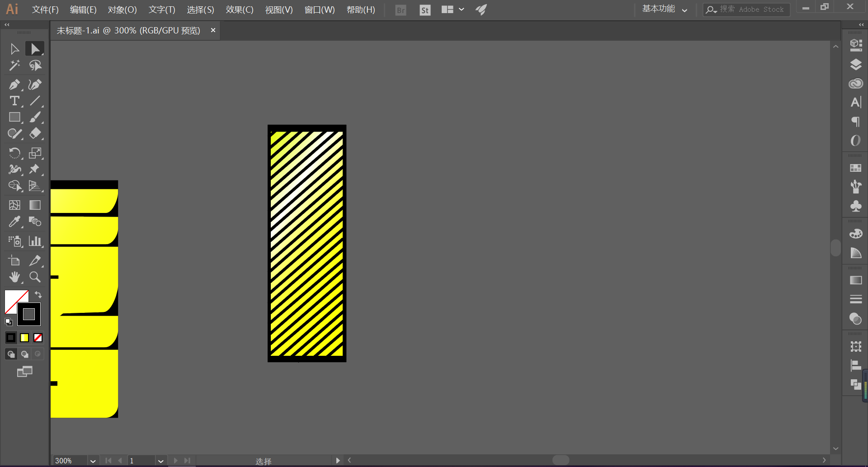The width and height of the screenshot is (868, 467).
Task: Open the Brushes panel icon
Action: click(855, 187)
